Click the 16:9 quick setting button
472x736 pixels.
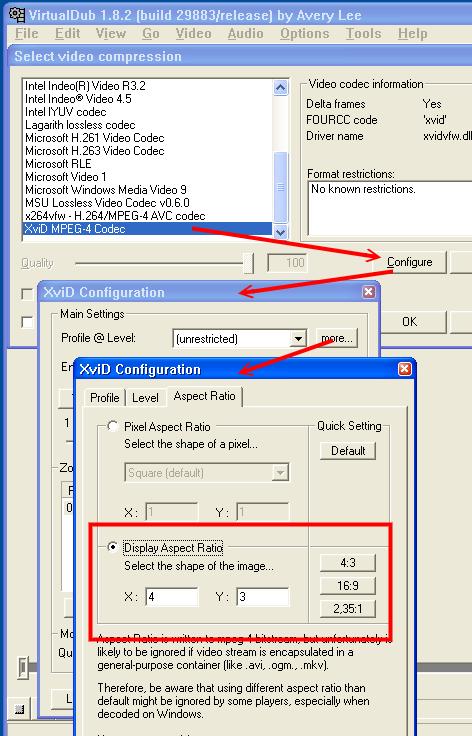pyautogui.click(x=348, y=586)
